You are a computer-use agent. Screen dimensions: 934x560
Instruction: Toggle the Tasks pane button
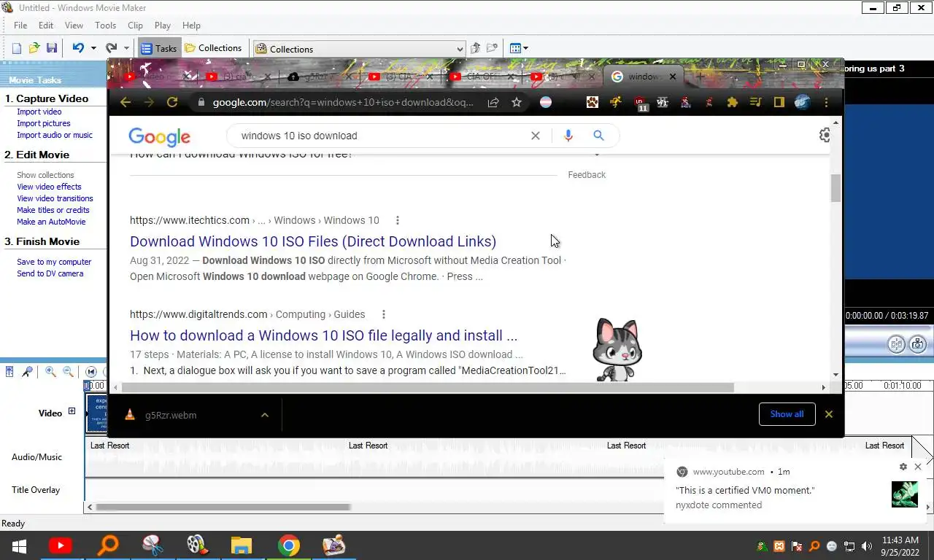158,49
